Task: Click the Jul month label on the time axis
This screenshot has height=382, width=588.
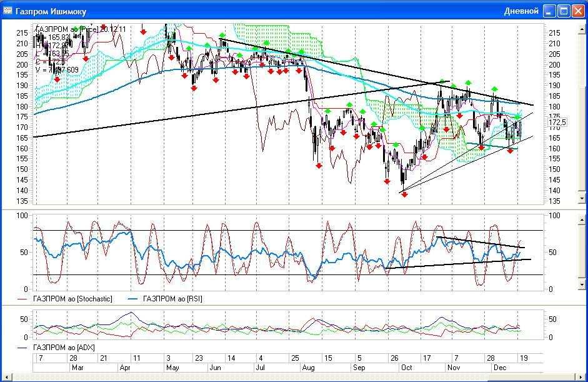Action: pos(259,368)
